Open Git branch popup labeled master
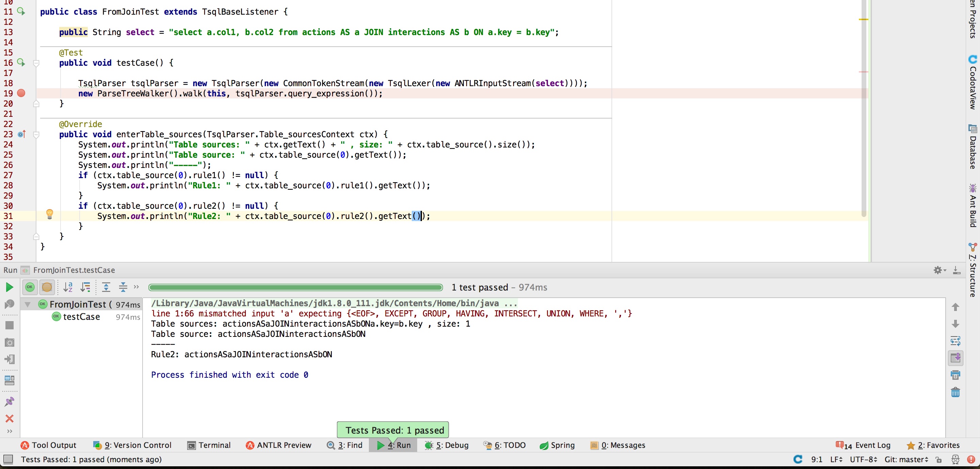 click(906, 459)
